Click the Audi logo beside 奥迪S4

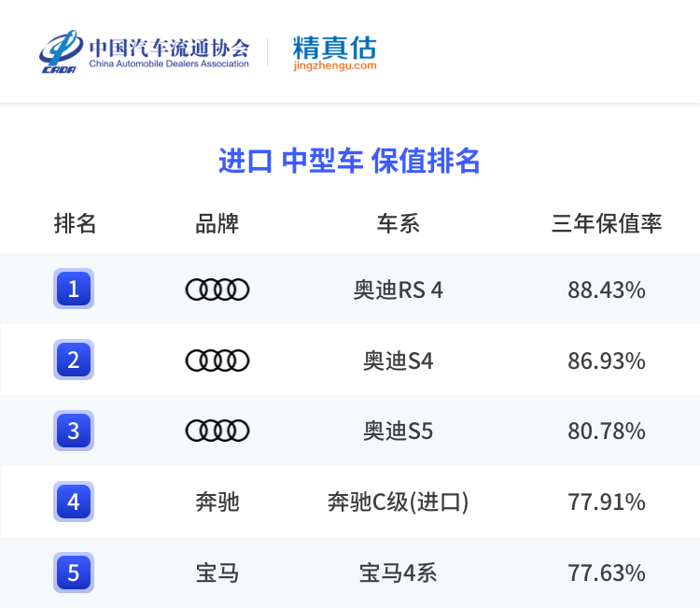(x=217, y=361)
